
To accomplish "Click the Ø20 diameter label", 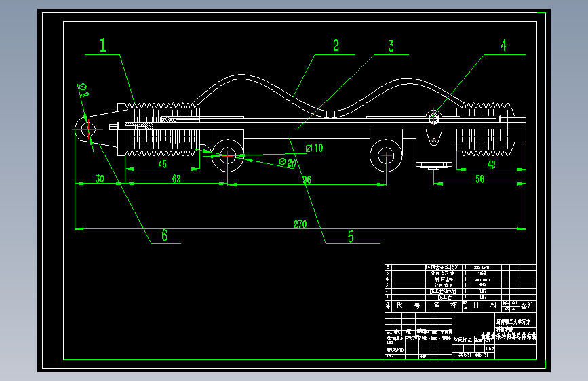I will click(x=288, y=163).
